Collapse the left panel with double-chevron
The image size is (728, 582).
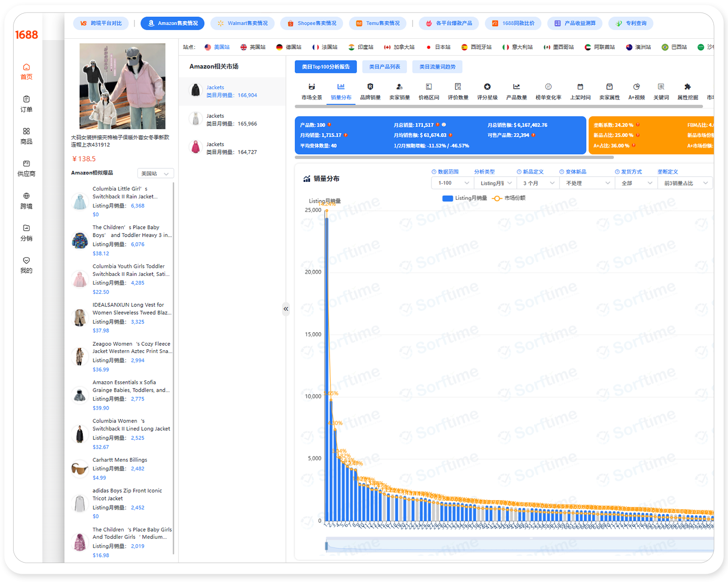(x=286, y=309)
